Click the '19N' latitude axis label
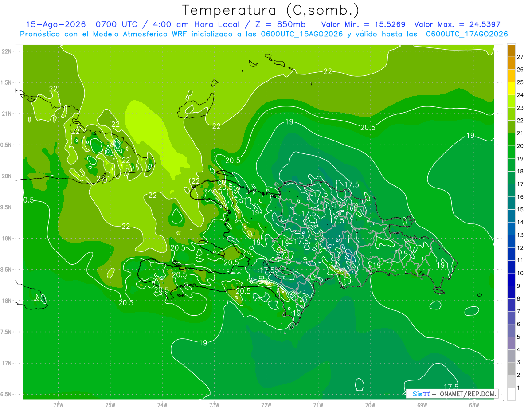This screenshot has height=411, width=532. pos(8,239)
